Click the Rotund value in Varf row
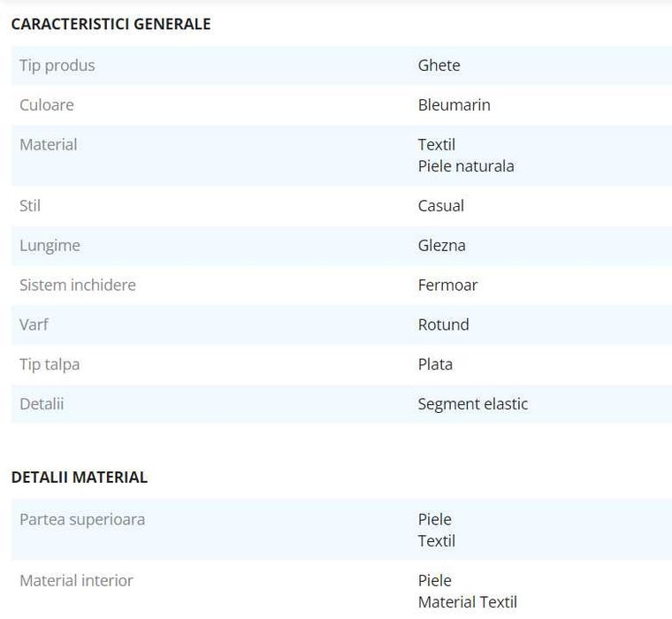The image size is (672, 619). click(444, 325)
